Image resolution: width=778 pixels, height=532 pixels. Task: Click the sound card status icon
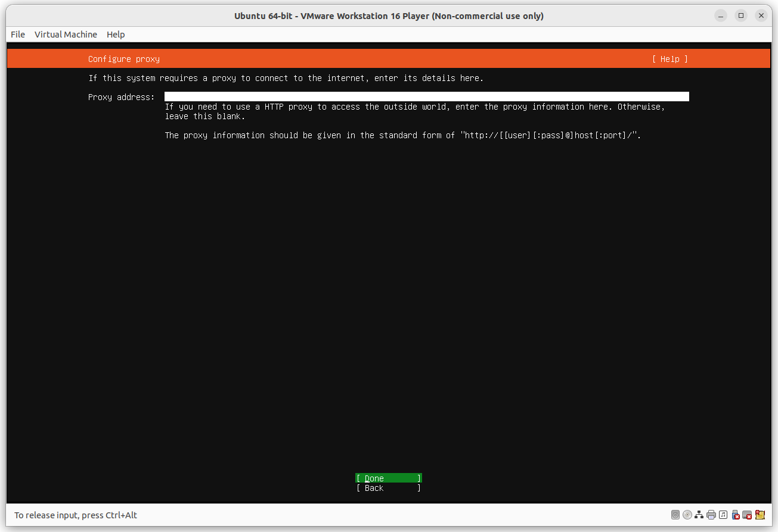point(723,515)
